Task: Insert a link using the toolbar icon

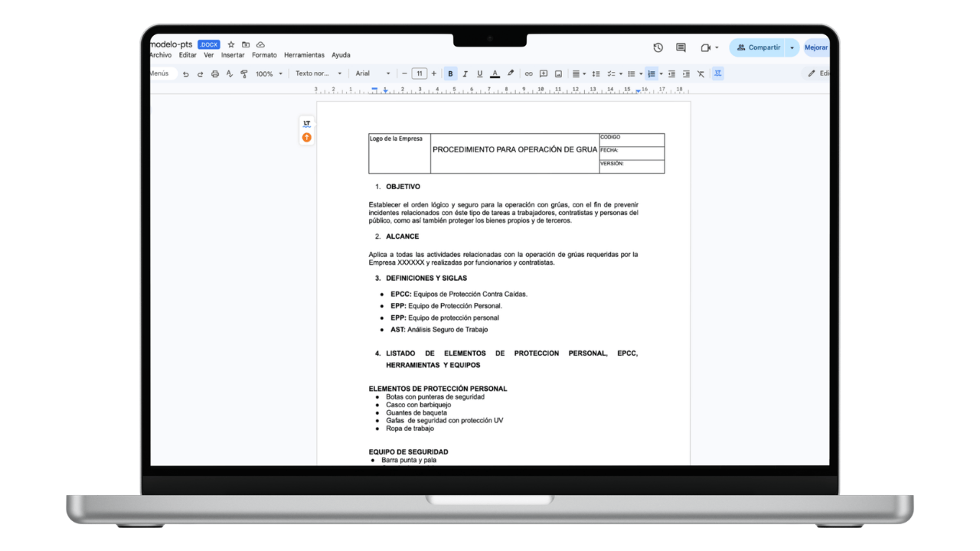Action: pyautogui.click(x=528, y=73)
